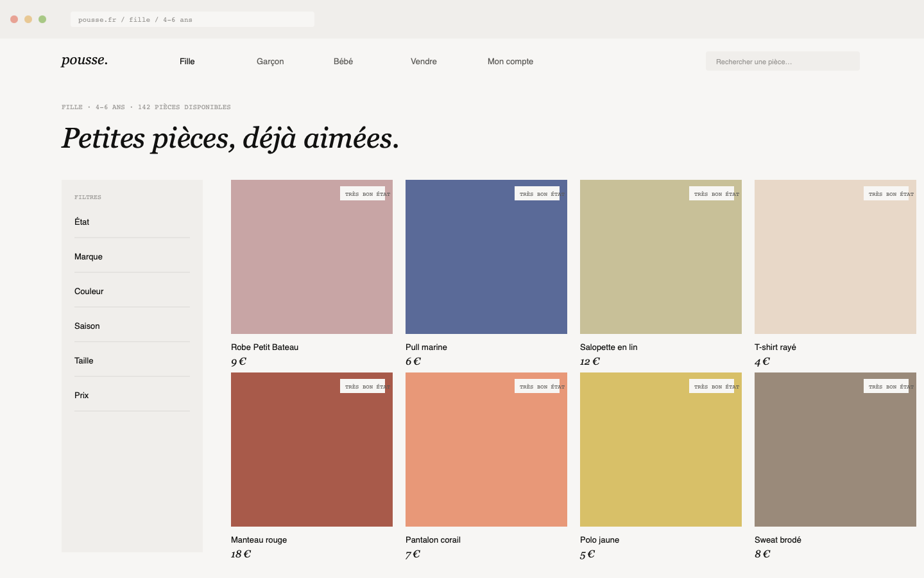This screenshot has width=924, height=578.
Task: Click the Pantalon corail title
Action: click(x=433, y=540)
